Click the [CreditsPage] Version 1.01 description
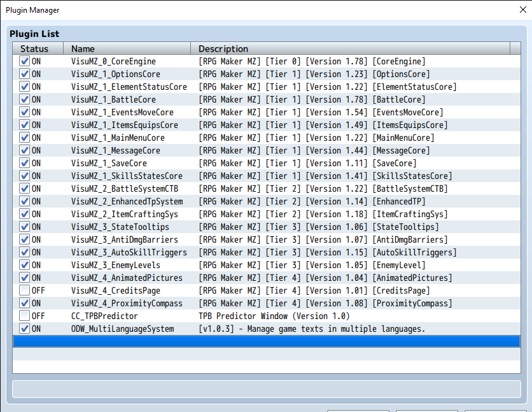This screenshot has height=412, width=532. coord(314,290)
